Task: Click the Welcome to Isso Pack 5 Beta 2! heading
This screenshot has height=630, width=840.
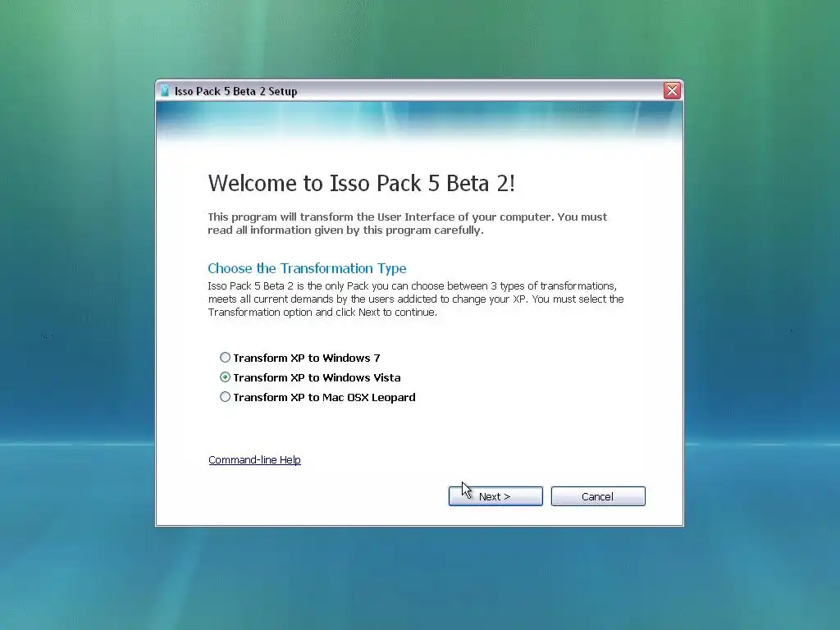Action: point(362,183)
